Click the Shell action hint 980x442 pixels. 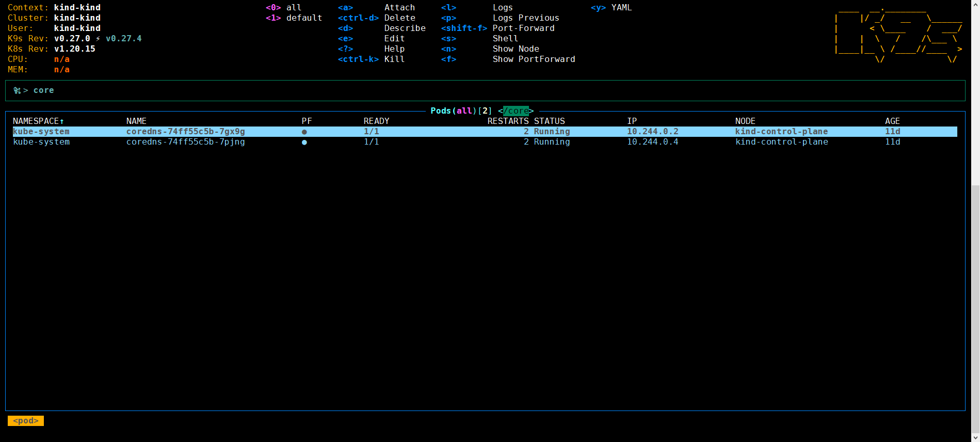tap(505, 39)
